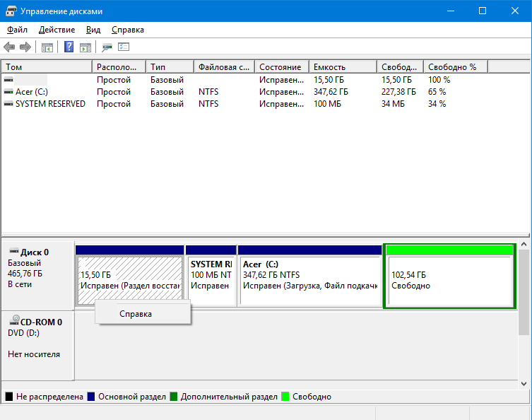Screen dimensions: 532x420
Task: Click the Forward arrow in toolbar
Action: tap(25, 47)
